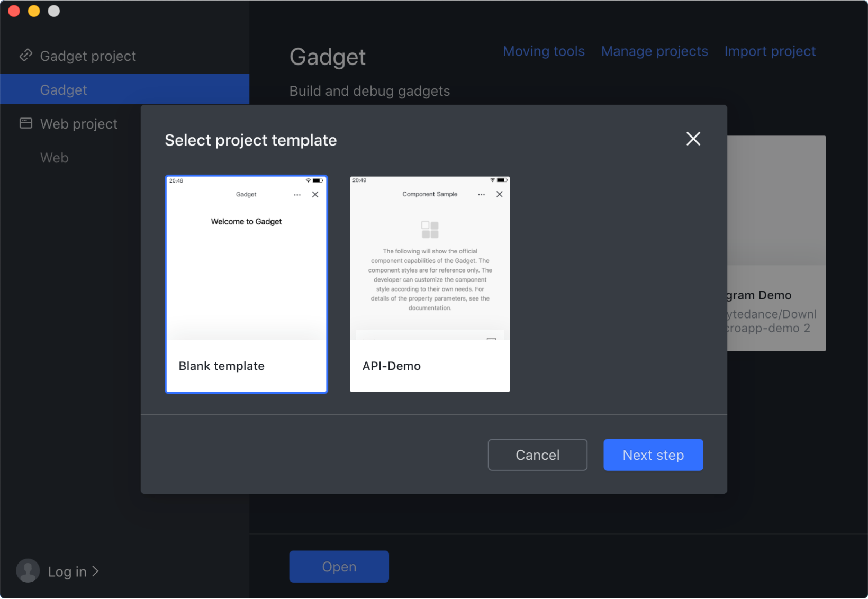Click the X icon in Blank template preview
Viewport: 868px width, 599px height.
315,195
